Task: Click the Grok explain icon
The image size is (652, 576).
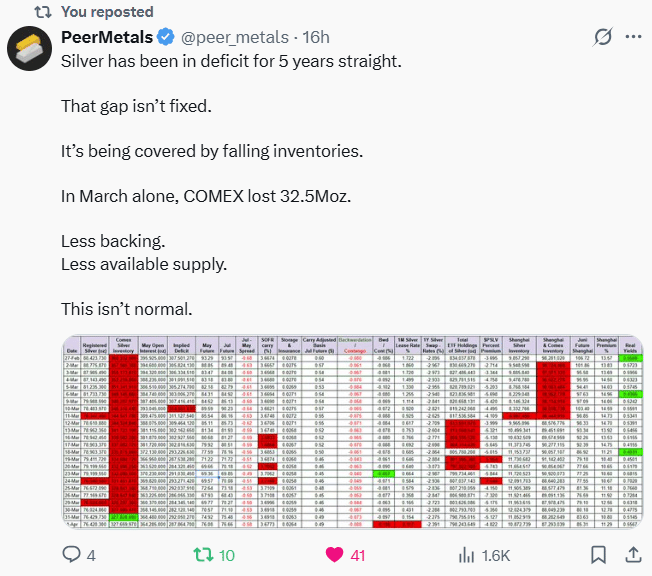Action: click(603, 37)
